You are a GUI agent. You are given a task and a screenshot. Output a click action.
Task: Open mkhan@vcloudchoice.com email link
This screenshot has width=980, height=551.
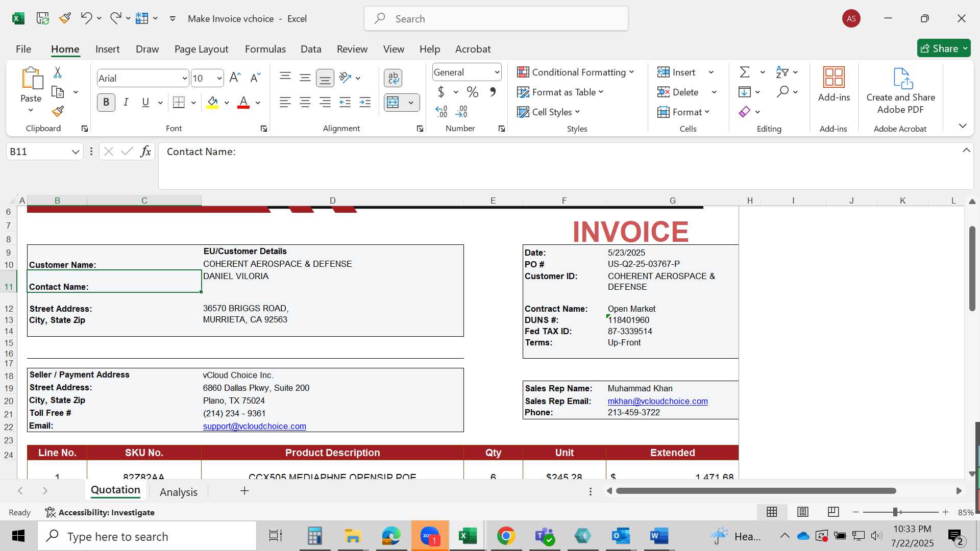pos(657,401)
